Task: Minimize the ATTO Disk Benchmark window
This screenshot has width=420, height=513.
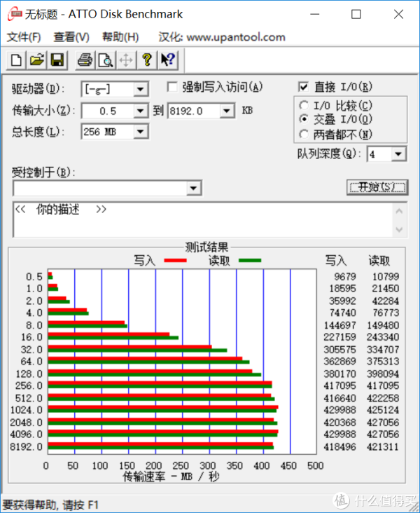Action: (x=315, y=15)
